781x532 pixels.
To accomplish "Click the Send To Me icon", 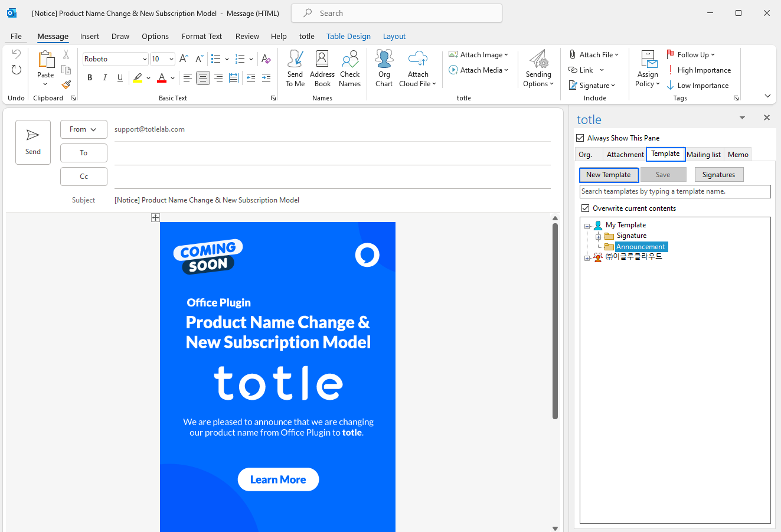I will coord(295,68).
